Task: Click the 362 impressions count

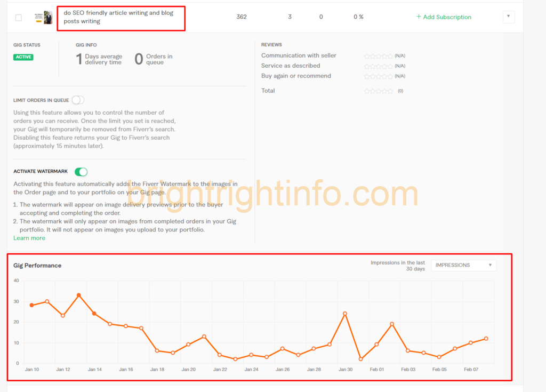Action: [x=242, y=17]
